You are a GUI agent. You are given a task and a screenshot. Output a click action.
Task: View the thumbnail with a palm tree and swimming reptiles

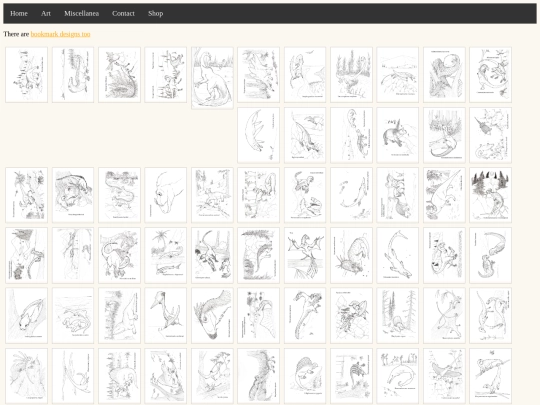tap(166, 255)
